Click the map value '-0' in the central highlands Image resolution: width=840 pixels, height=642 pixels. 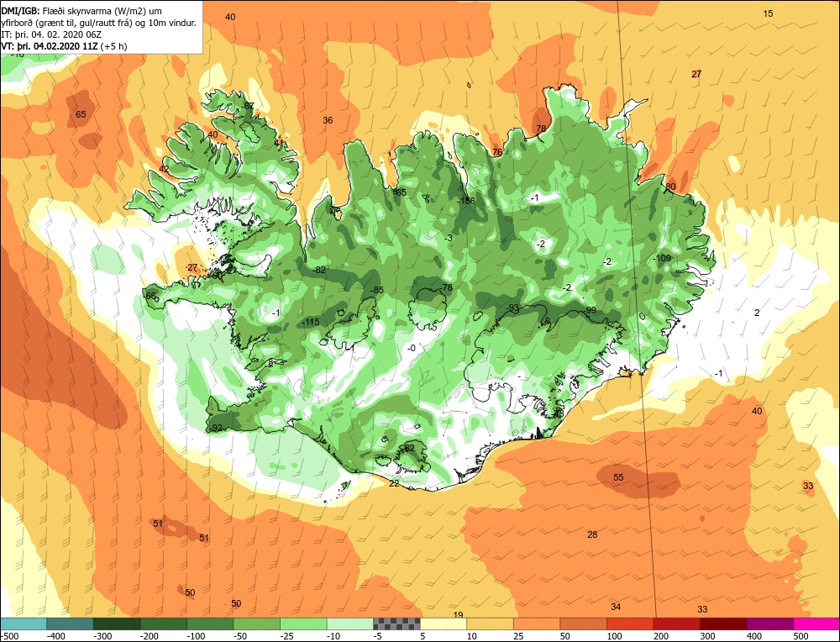click(x=411, y=349)
